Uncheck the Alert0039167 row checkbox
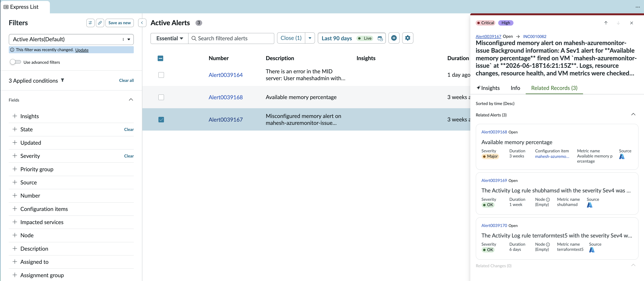 (x=161, y=120)
